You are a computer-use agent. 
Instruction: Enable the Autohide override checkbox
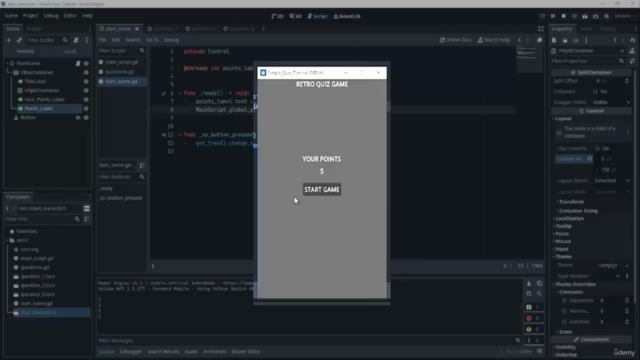click(x=564, y=322)
